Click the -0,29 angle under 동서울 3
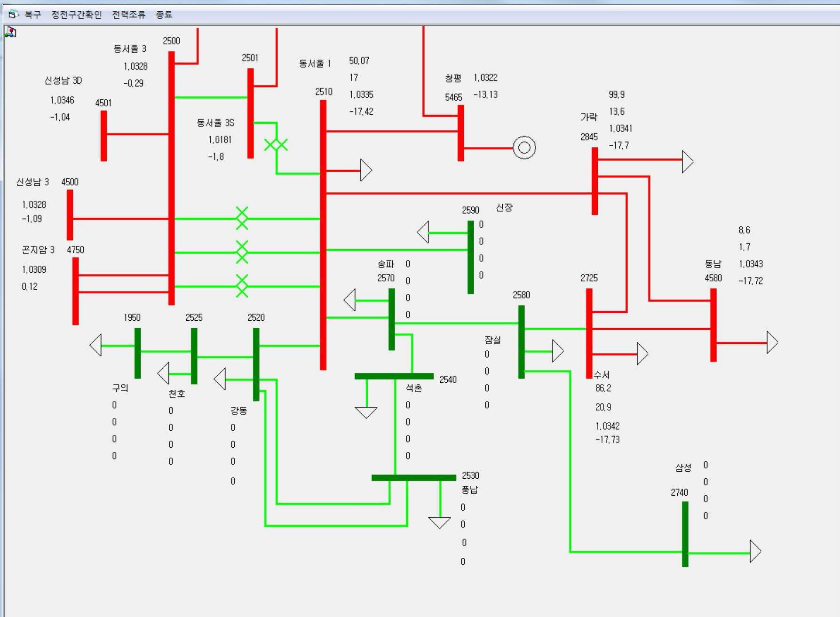840x617 pixels. point(133,83)
